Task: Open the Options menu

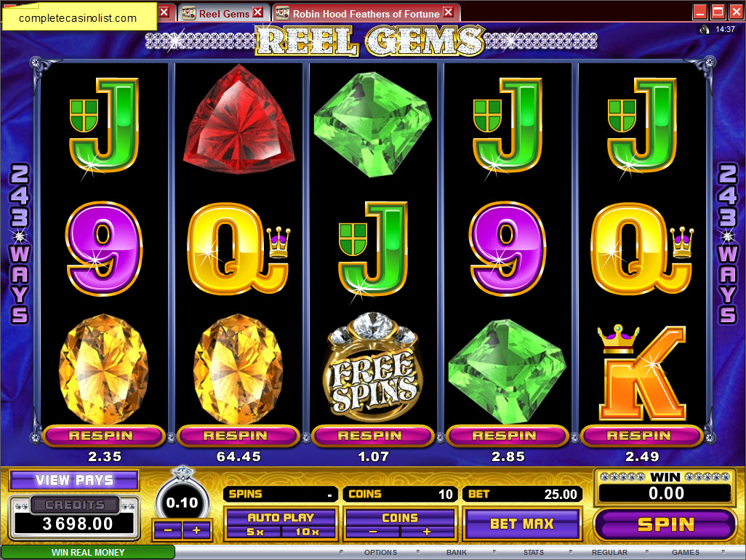Action: pyautogui.click(x=380, y=553)
